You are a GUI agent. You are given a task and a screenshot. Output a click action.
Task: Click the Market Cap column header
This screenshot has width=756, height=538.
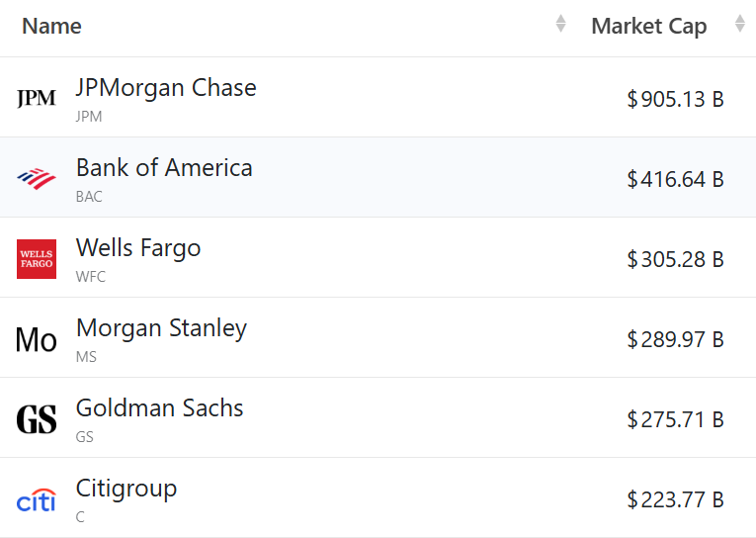pos(648,26)
